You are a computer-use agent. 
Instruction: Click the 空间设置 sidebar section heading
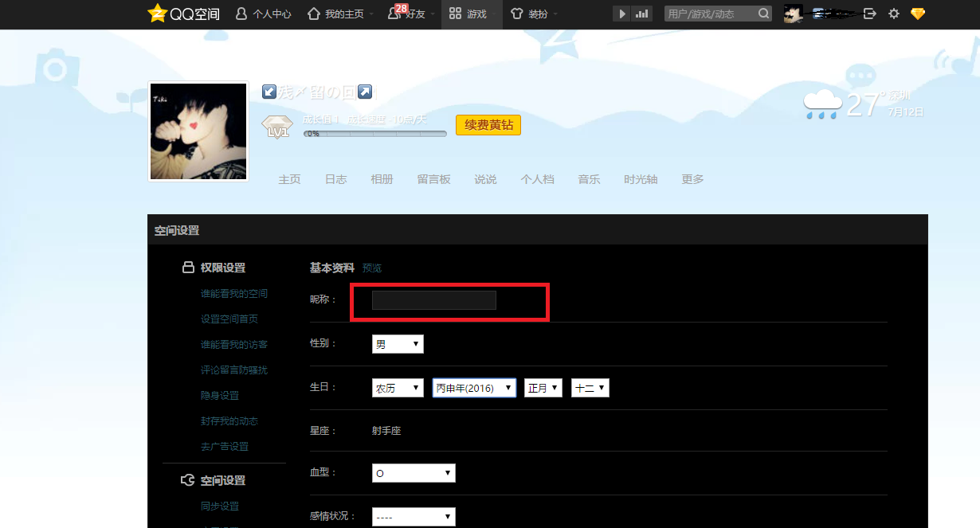click(223, 480)
